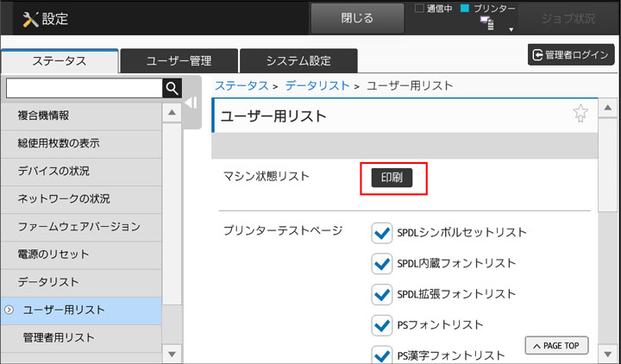The image size is (621, 364).
Task: Select 管理者用リスト in the sidebar
Action: pyautogui.click(x=81, y=338)
